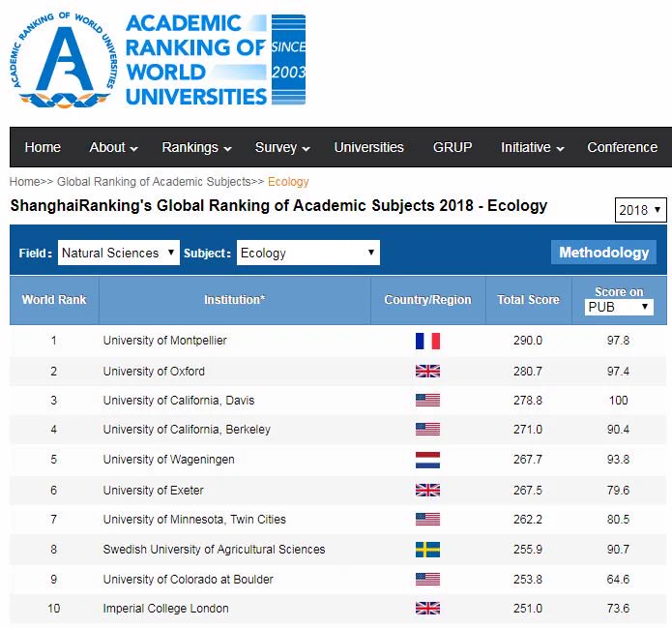Click total score 278.8

[x=528, y=401]
